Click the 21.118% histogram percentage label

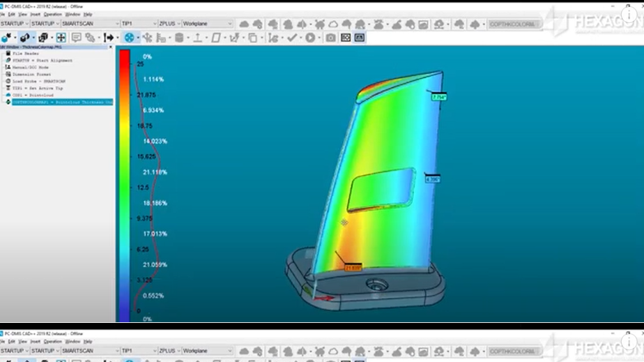[155, 172]
